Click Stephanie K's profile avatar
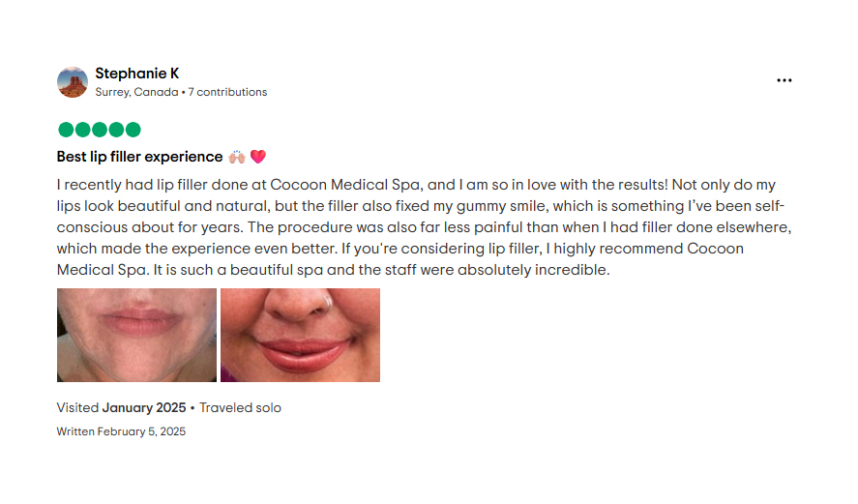Image resolution: width=858 pixels, height=504 pixels. [73, 82]
